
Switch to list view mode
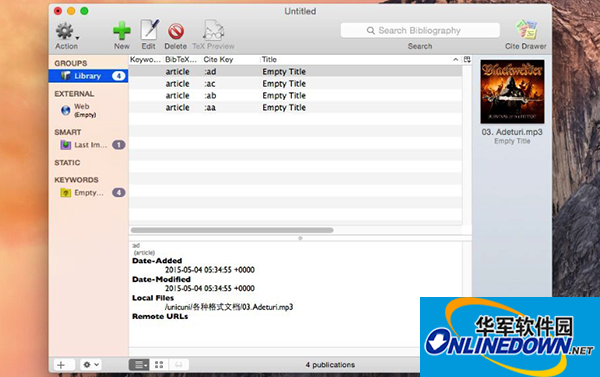point(139,365)
